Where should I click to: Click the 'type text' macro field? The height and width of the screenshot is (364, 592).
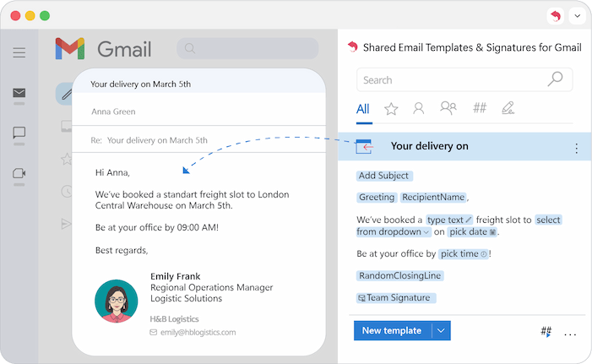(449, 220)
